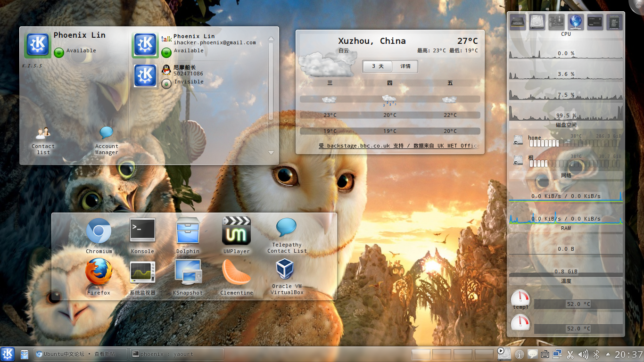Image resolution: width=644 pixels, height=362 pixels.
Task: Click the clock showing 20:37
Action: tap(629, 354)
